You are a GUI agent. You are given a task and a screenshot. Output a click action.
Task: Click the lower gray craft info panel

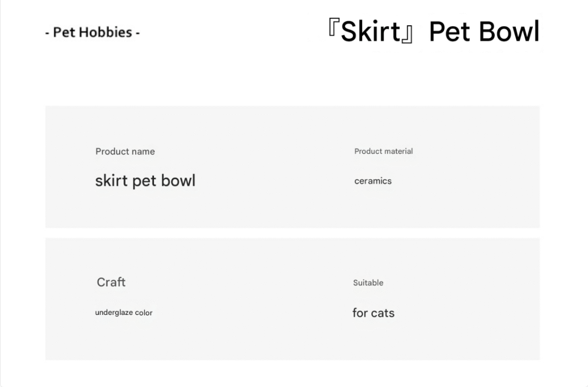[293, 299]
